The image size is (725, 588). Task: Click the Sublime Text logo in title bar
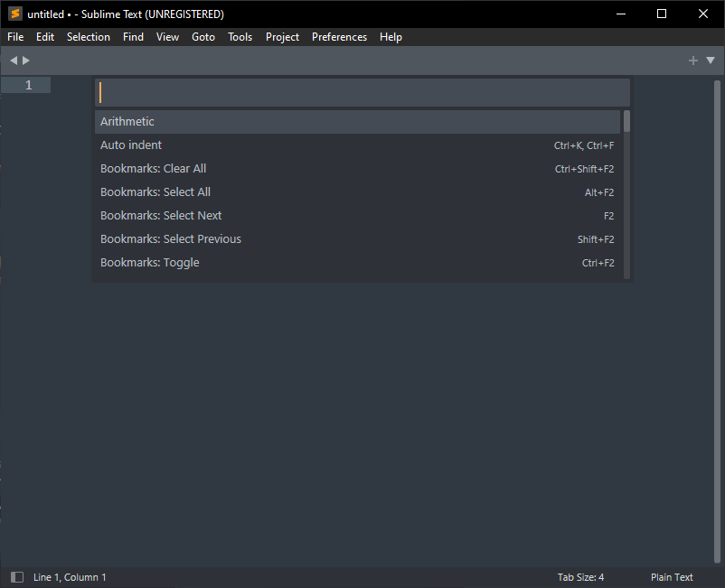tap(15, 14)
